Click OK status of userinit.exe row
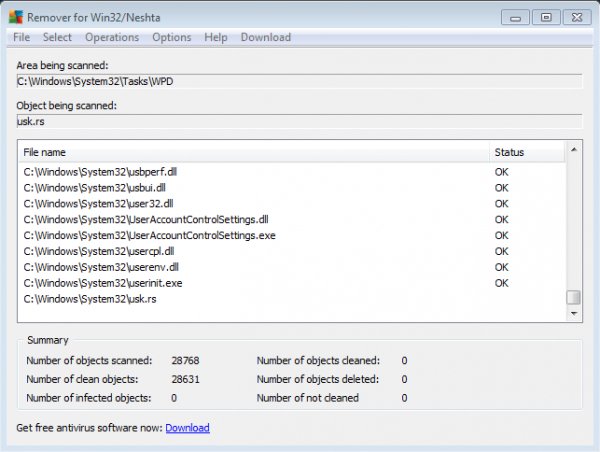 tap(501, 283)
